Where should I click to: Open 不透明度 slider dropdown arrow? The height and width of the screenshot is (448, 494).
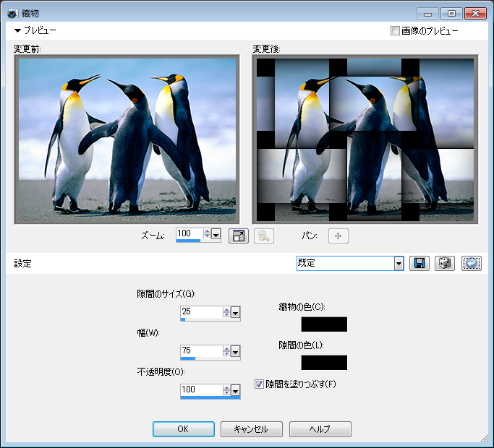point(235,390)
